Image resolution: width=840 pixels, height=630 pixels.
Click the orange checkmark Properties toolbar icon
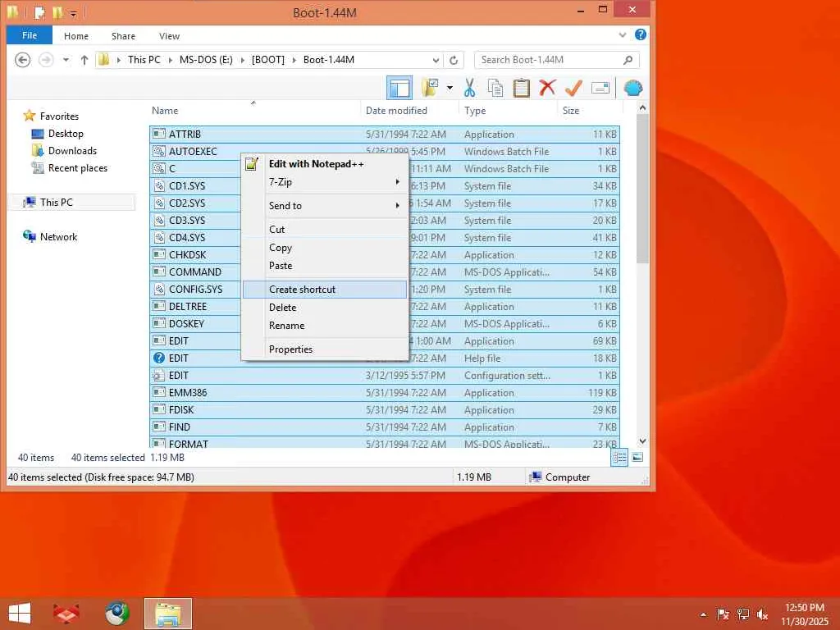pyautogui.click(x=573, y=88)
